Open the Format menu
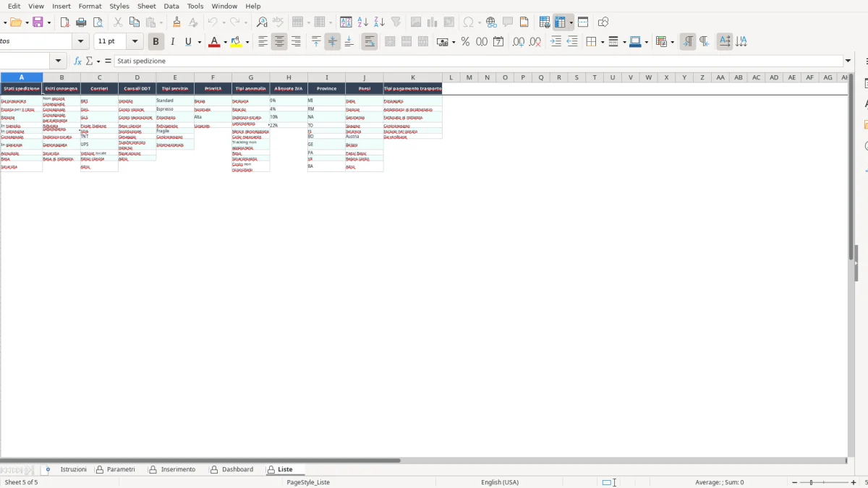Image resolution: width=868 pixels, height=488 pixels. 90,6
